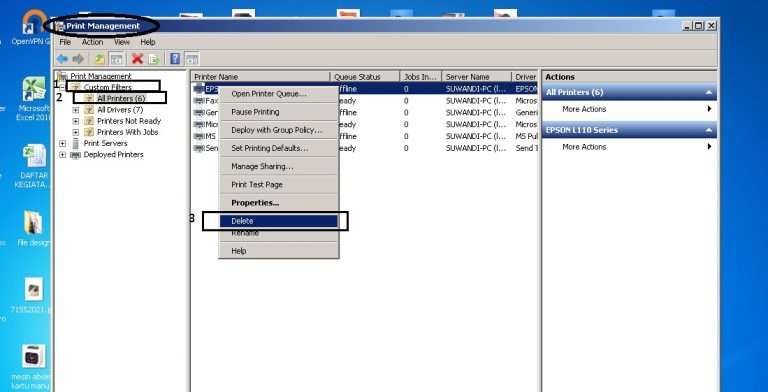Sort by Server Name column header
Screen dimensions: 768x392
(x=477, y=77)
